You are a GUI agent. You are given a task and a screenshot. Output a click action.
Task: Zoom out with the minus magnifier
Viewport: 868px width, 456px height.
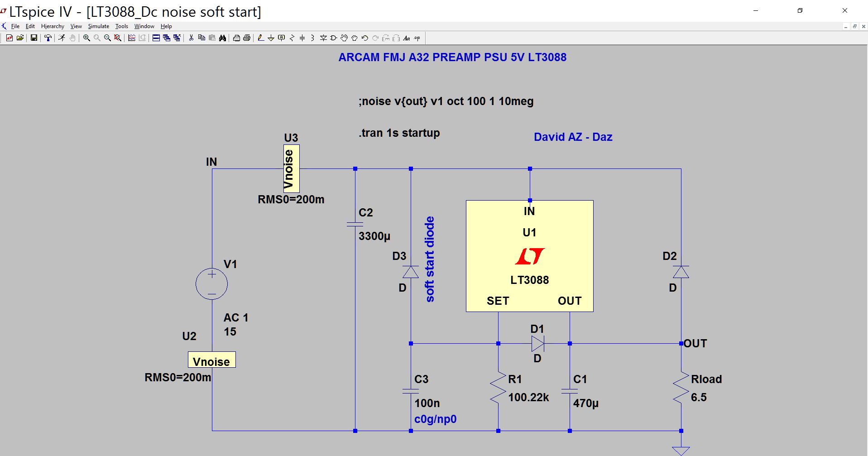107,38
